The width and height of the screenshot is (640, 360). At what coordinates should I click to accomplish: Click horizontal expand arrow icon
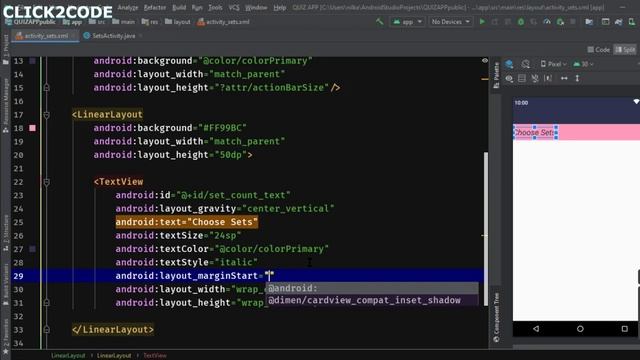point(564,78)
